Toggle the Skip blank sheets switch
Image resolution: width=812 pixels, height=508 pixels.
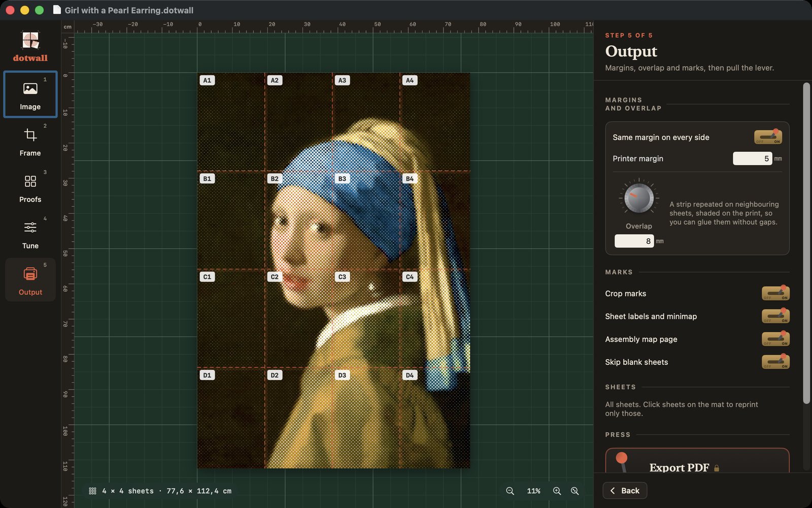tap(775, 362)
